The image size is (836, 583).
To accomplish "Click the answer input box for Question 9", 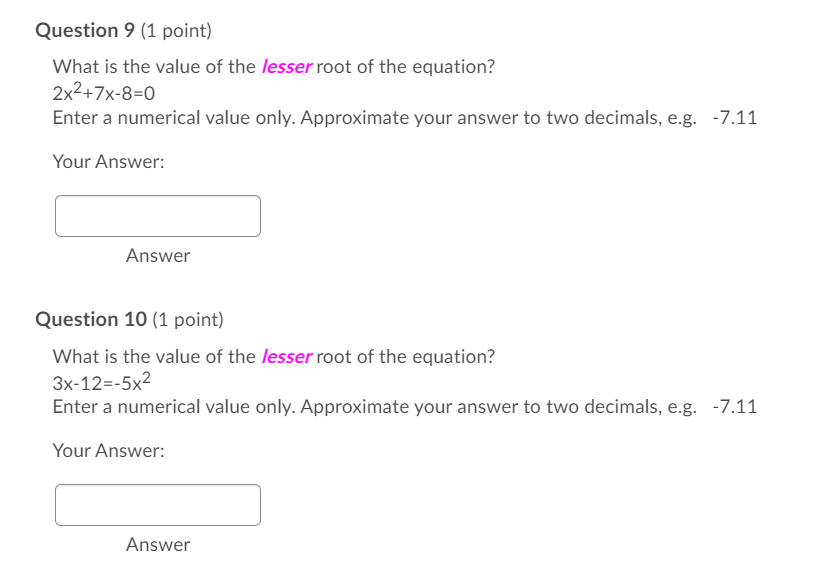I will click(157, 215).
